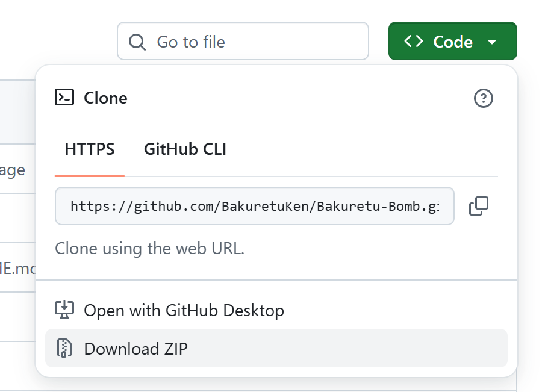Select the HTTPS tab
This screenshot has width=545, height=392.
(x=90, y=149)
